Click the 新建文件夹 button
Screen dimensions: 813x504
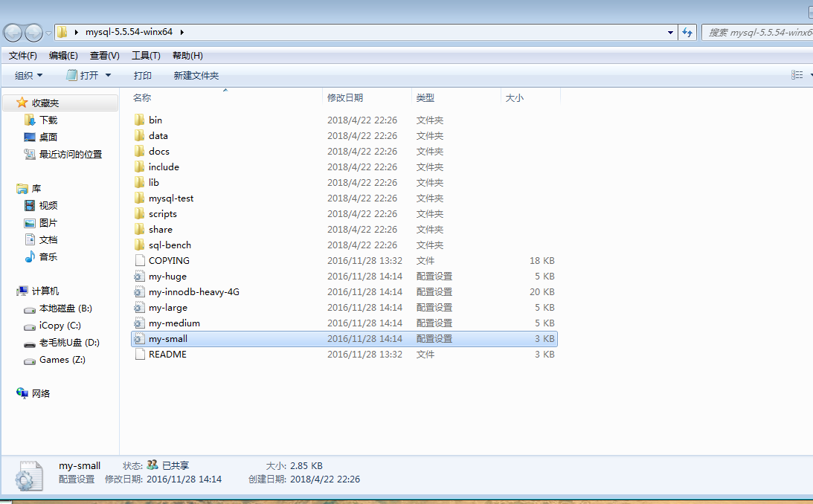click(196, 76)
